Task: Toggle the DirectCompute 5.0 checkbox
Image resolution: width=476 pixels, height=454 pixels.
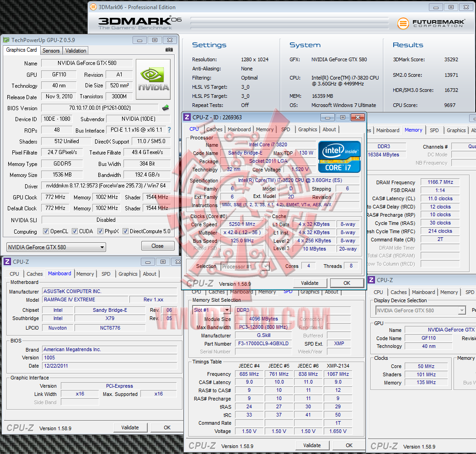Action: (125, 231)
